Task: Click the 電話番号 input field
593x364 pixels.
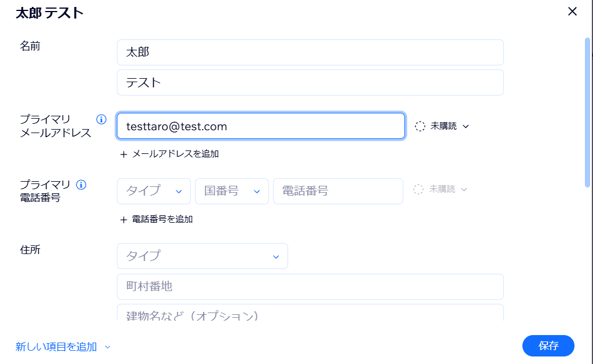Action: tap(338, 192)
